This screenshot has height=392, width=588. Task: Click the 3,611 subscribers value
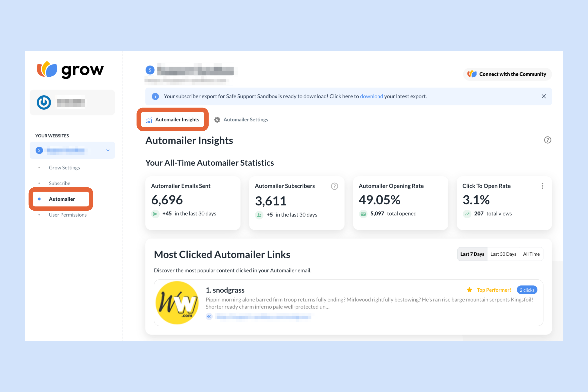270,201
